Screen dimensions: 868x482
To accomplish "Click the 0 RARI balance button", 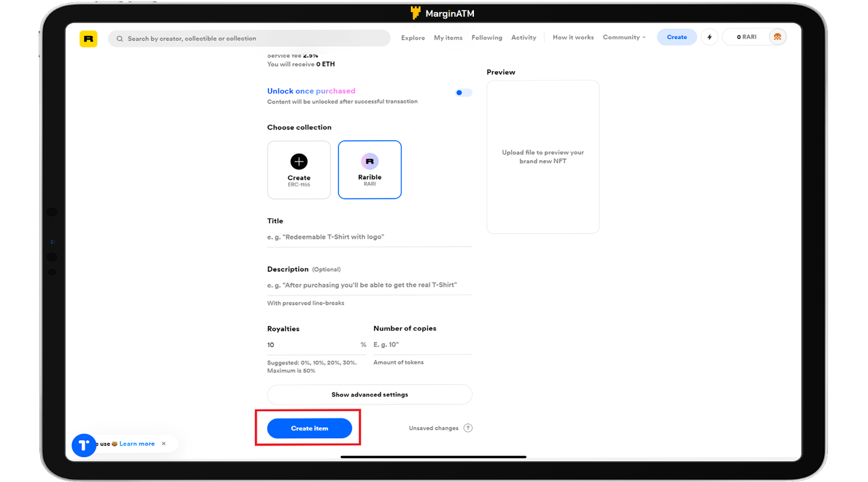I will click(746, 37).
